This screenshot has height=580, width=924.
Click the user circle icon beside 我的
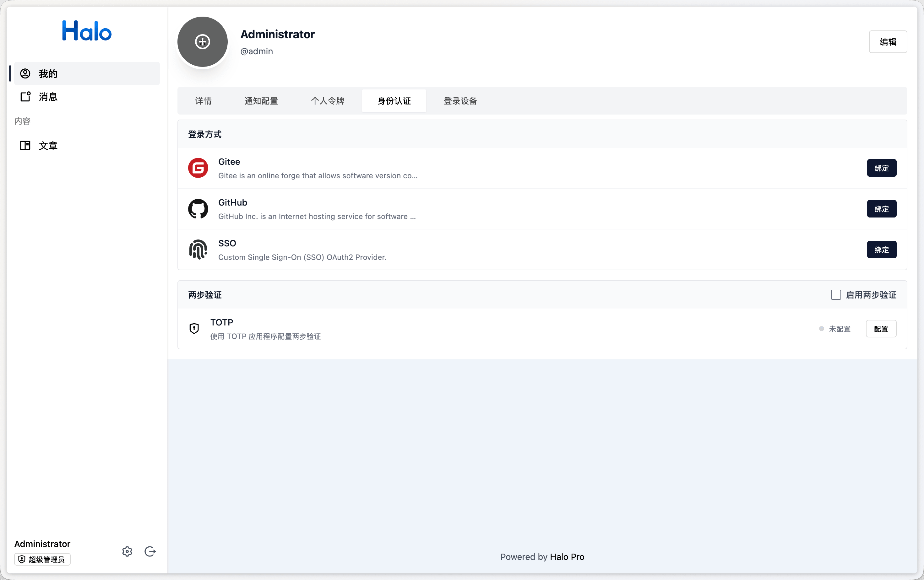tap(25, 73)
